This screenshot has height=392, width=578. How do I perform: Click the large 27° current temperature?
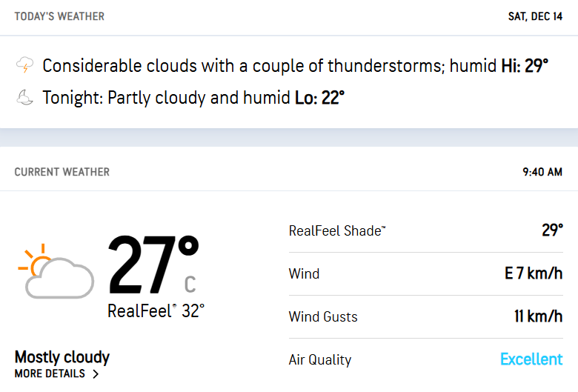153,265
